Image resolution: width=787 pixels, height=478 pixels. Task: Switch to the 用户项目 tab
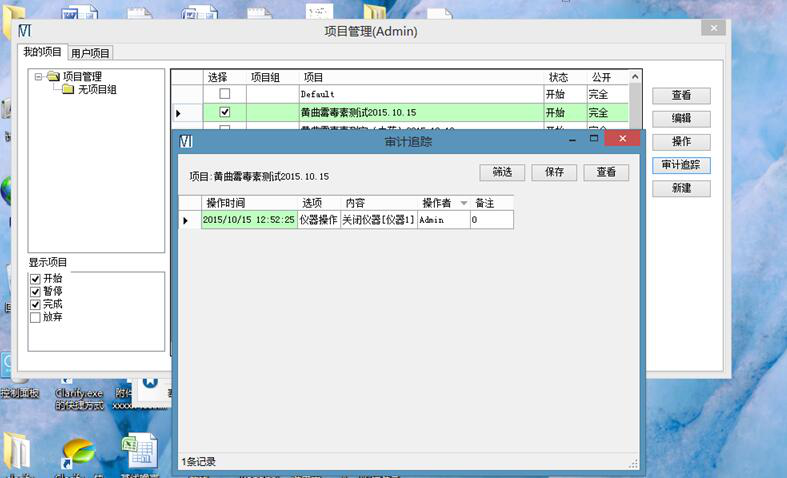click(91, 53)
